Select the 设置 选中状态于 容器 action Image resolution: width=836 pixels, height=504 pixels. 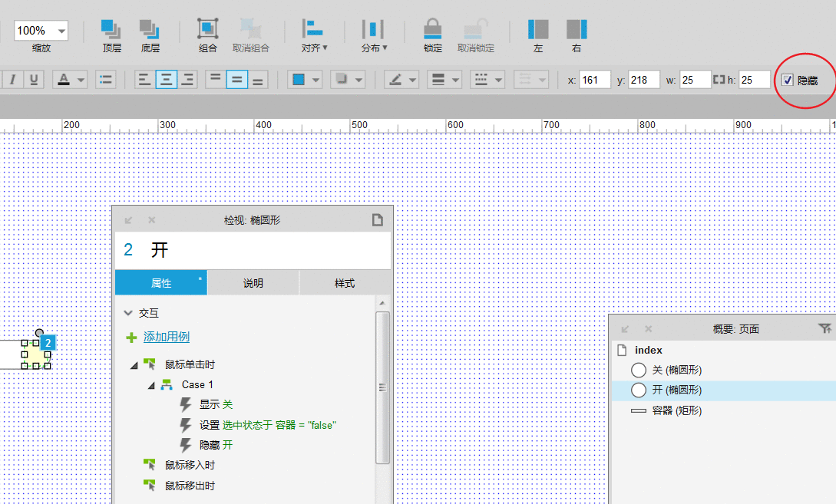268,425
